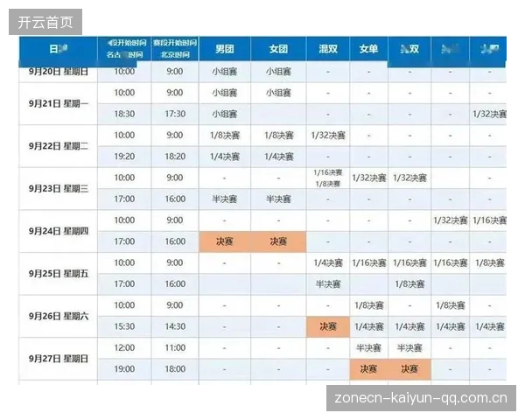This screenshot has height=420, width=525.
Task: Click the 15:30 time cell
Action: click(124, 326)
